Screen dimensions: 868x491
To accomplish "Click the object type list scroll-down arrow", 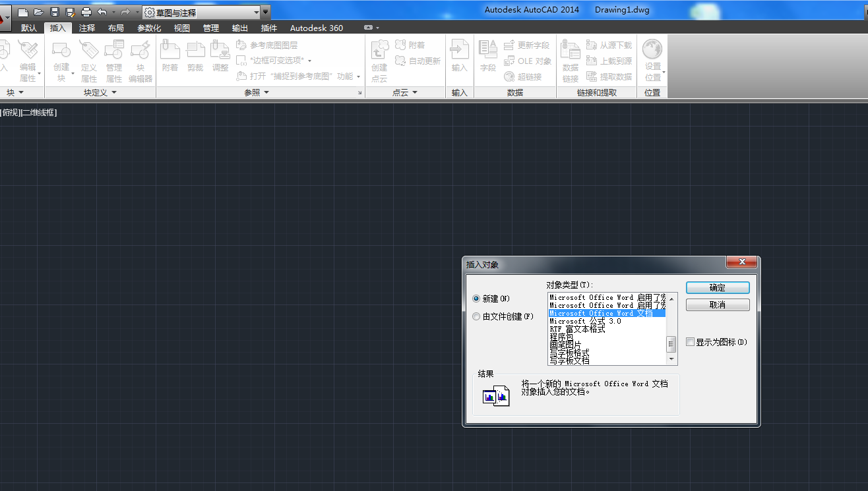I will click(x=671, y=359).
